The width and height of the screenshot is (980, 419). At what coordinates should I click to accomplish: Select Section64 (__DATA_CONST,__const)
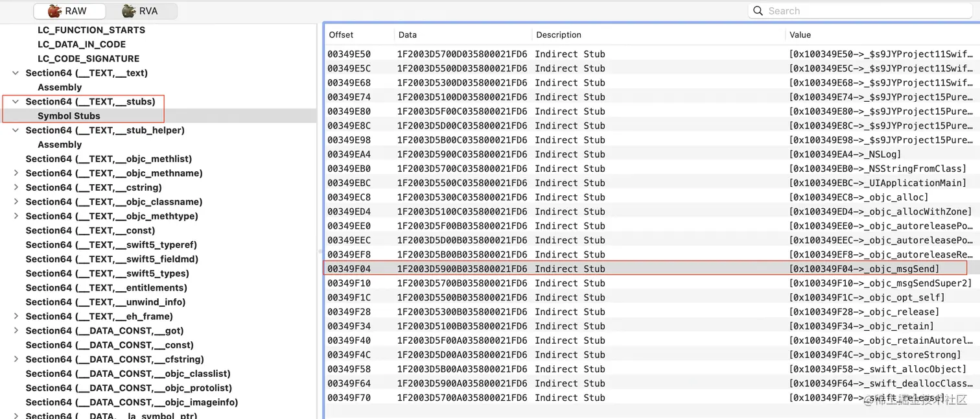110,345
